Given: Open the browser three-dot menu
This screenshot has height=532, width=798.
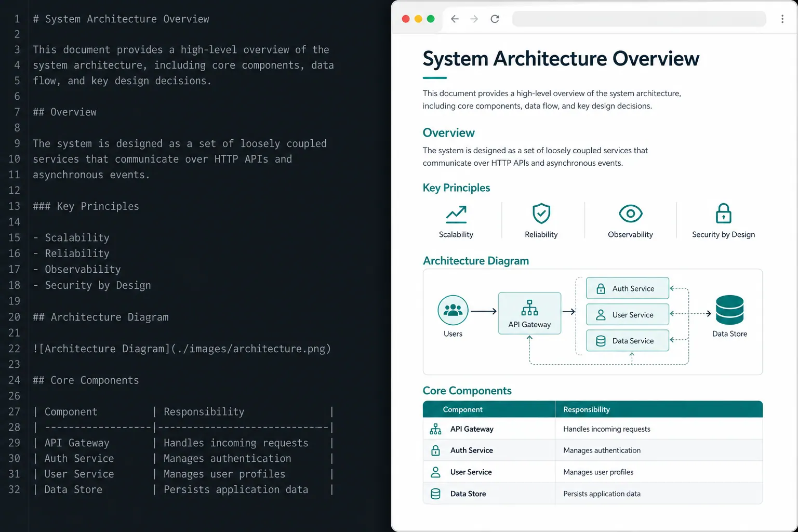Looking at the screenshot, I should coord(782,19).
